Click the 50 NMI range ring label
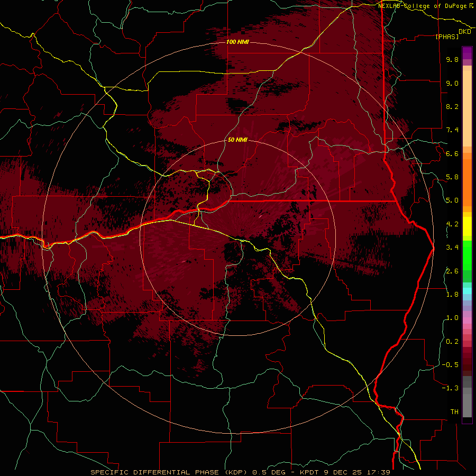This screenshot has height=476, width=476. click(237, 140)
